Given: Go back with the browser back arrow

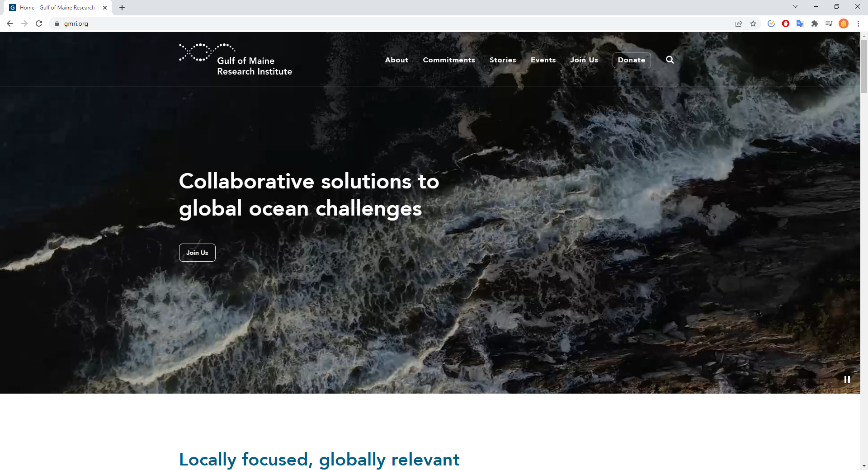Looking at the screenshot, I should (10, 23).
